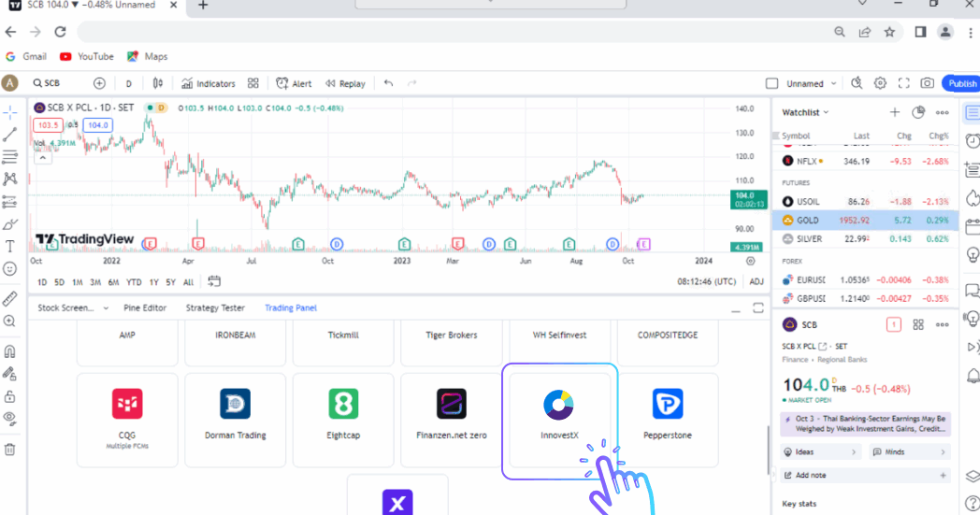The width and height of the screenshot is (980, 515).
Task: Add symbol to compare with plus icon
Action: click(99, 83)
